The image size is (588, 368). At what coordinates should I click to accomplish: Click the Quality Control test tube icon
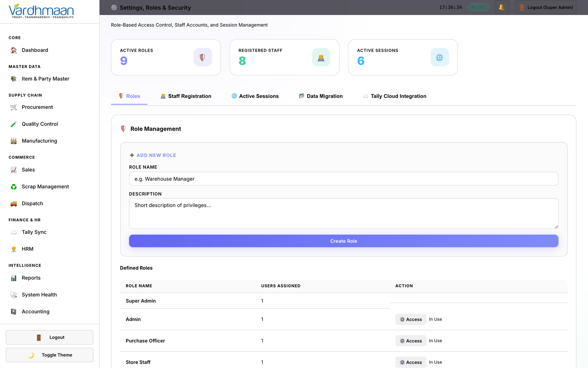pos(14,124)
